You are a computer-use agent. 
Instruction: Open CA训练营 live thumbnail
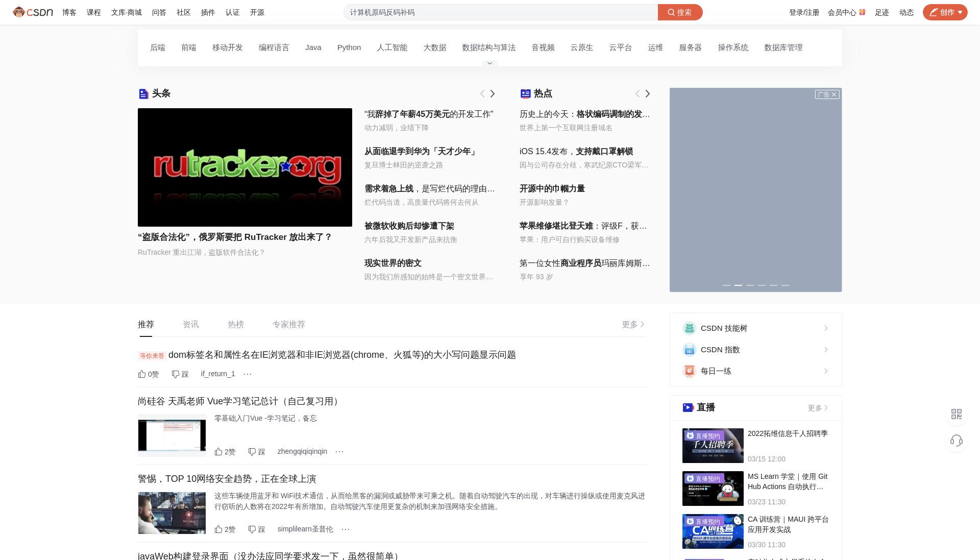tap(713, 531)
